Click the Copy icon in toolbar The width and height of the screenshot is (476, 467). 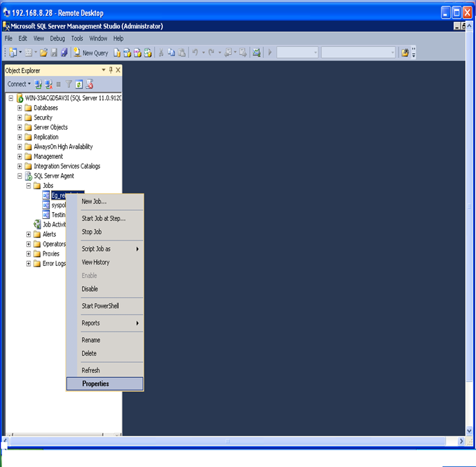171,53
